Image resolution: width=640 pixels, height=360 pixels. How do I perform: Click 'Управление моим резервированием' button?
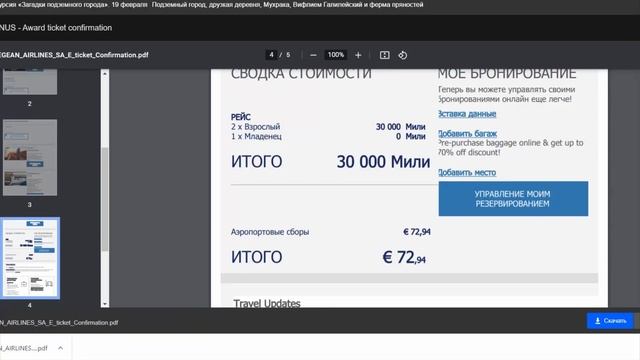click(x=513, y=199)
